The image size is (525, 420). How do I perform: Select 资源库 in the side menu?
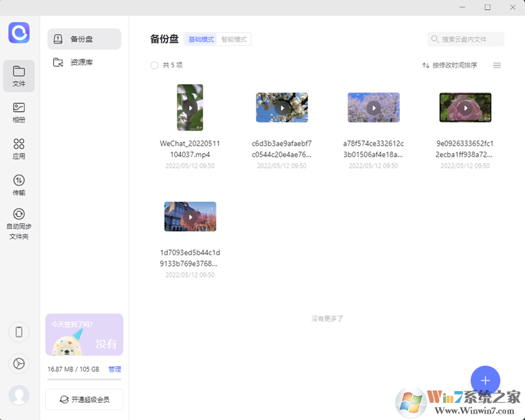pyautogui.click(x=84, y=63)
